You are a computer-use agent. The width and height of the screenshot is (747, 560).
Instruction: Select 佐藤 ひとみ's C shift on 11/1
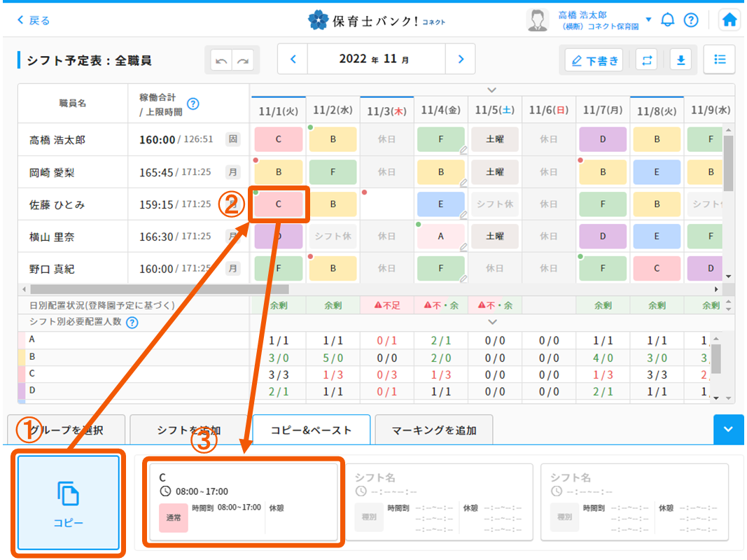click(278, 204)
